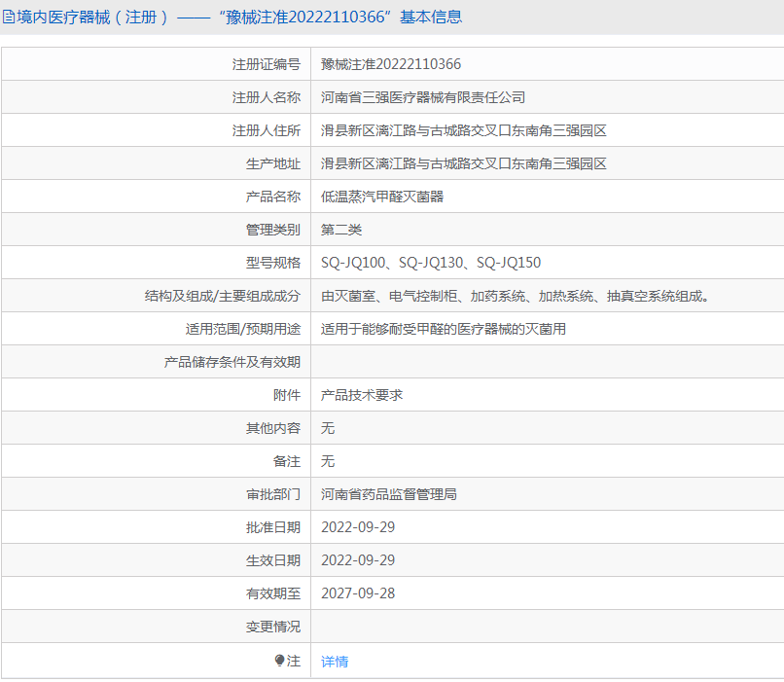This screenshot has width=784, height=682.
Task: Click the 生产地址 production address value
Action: tap(464, 164)
